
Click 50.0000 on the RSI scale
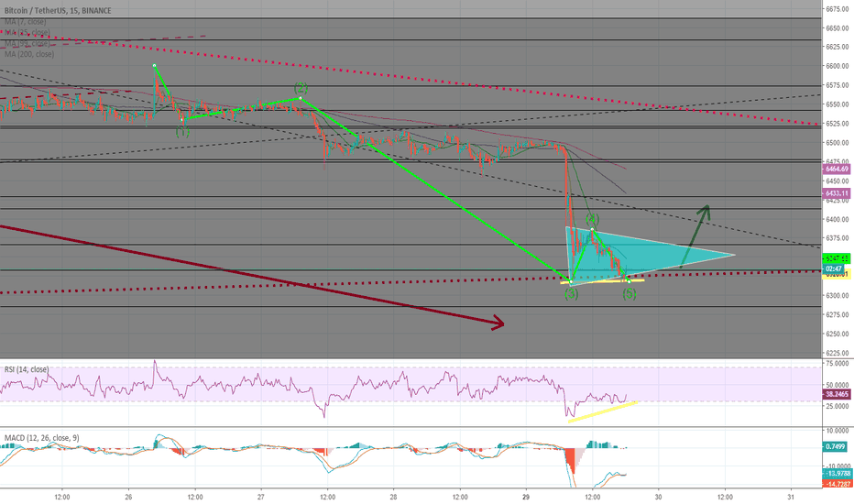click(838, 385)
